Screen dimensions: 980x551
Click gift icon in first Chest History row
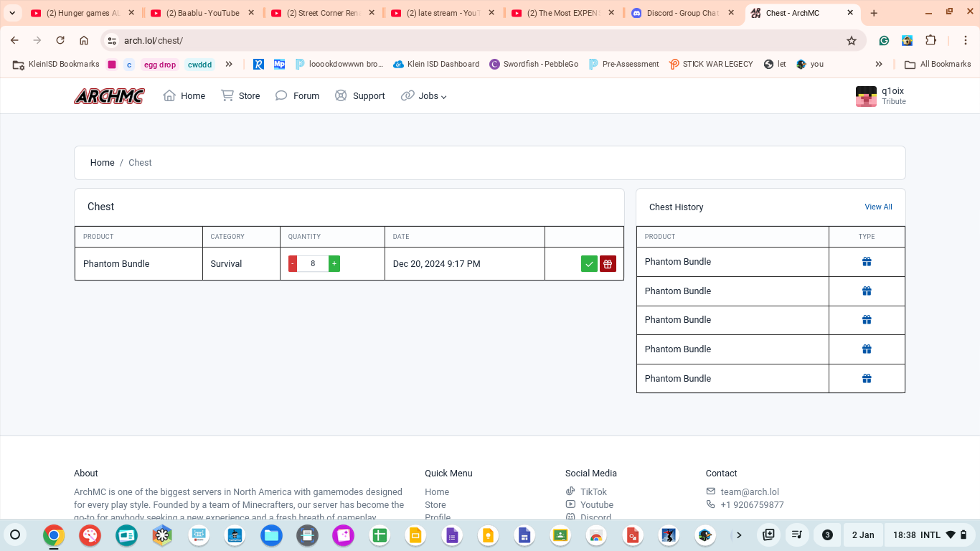[867, 262]
